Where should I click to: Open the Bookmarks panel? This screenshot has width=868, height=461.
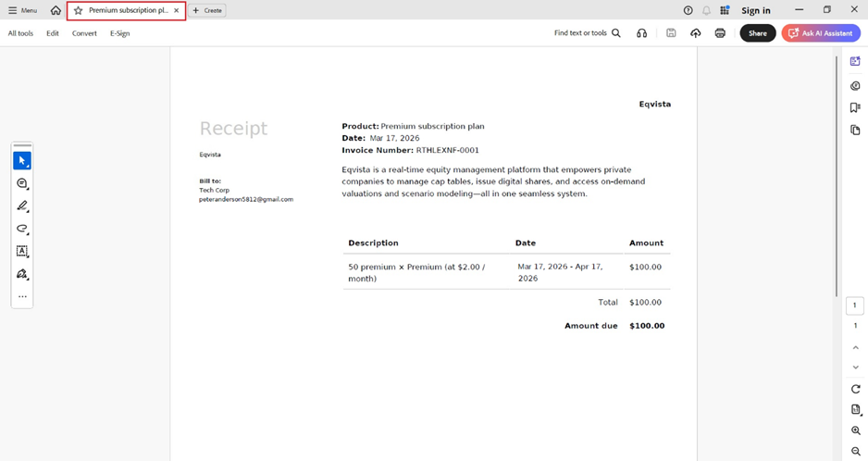pyautogui.click(x=855, y=107)
